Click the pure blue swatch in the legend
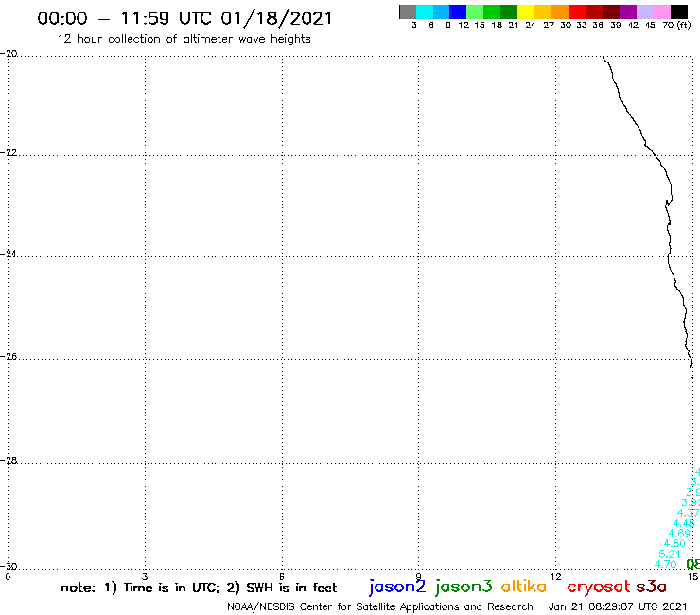This screenshot has height=615, width=700. 459,12
